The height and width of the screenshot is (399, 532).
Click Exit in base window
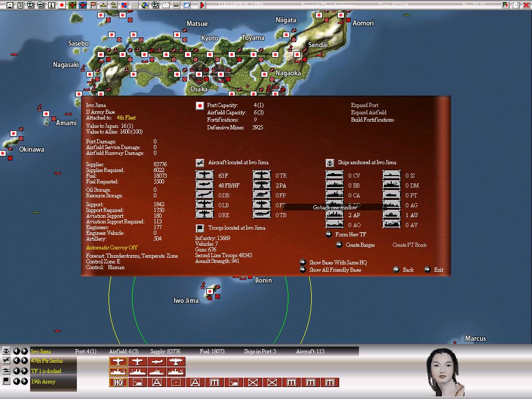[x=438, y=270]
